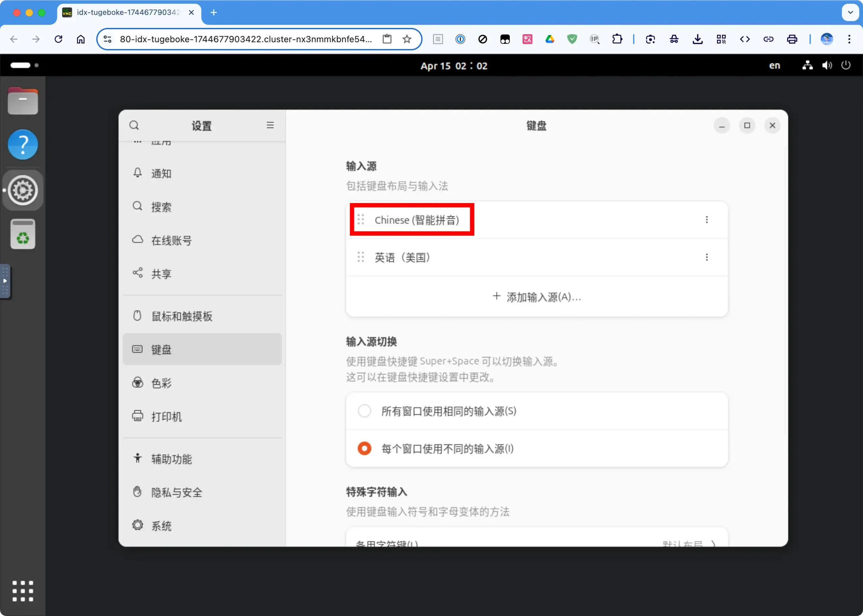Click the black tab-manager extension icon

pos(505,39)
